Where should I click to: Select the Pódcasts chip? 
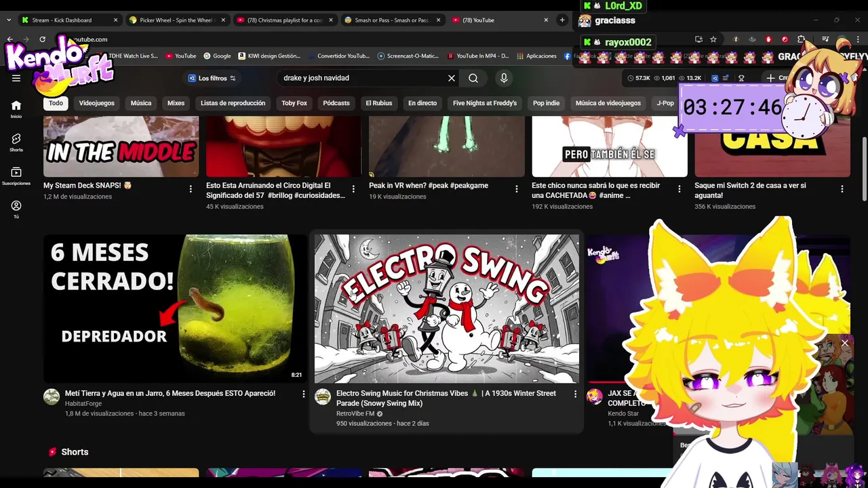click(336, 103)
